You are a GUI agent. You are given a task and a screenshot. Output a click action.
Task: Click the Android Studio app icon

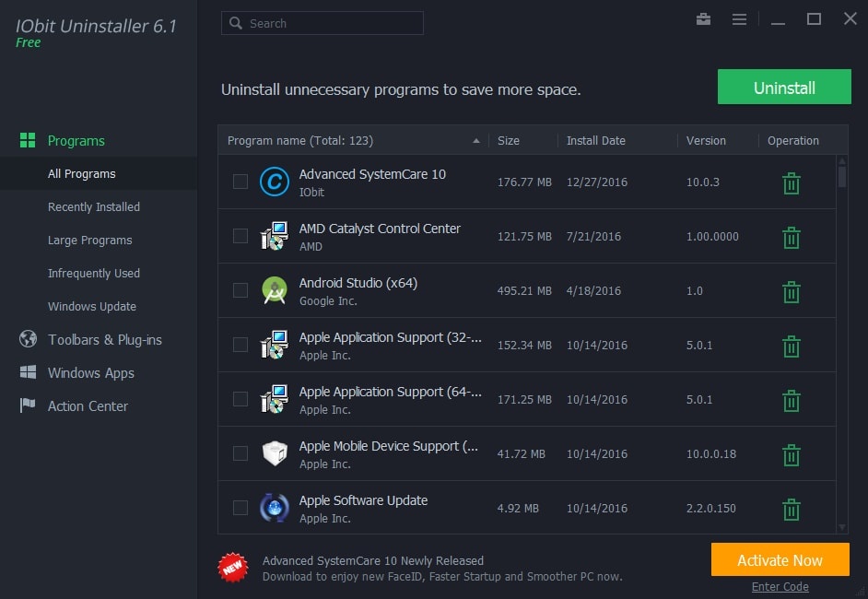click(x=274, y=290)
